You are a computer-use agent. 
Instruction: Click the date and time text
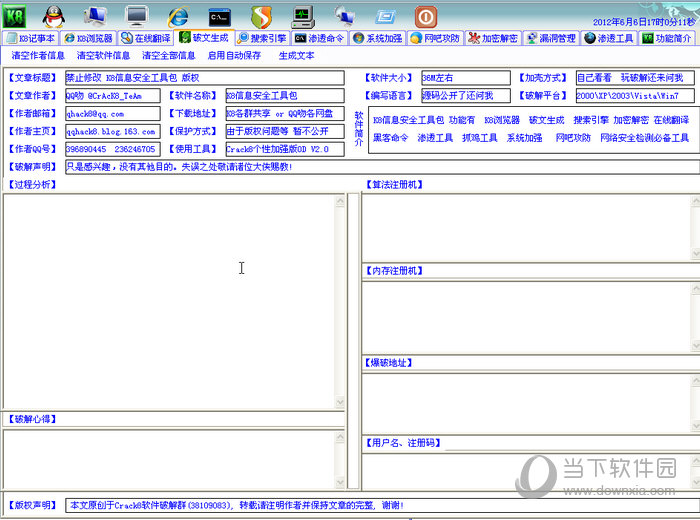point(644,21)
